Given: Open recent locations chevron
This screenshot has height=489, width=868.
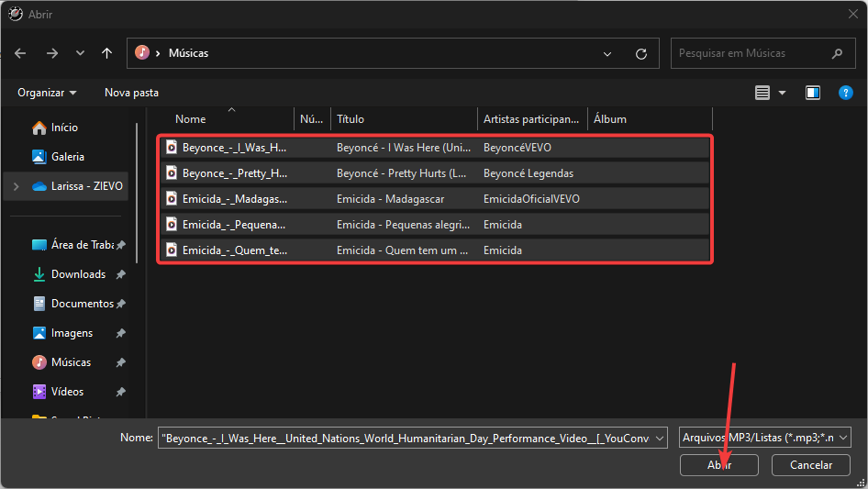Looking at the screenshot, I should point(80,53).
